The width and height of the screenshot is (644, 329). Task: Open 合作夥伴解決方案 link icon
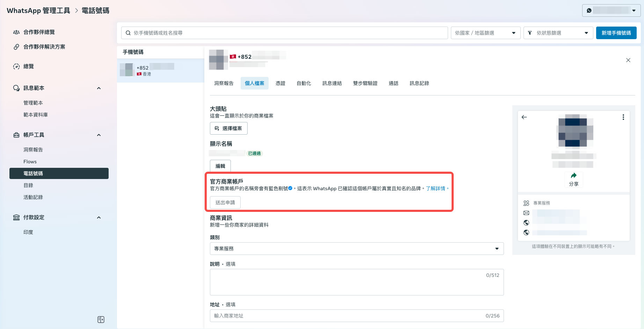[x=16, y=47]
